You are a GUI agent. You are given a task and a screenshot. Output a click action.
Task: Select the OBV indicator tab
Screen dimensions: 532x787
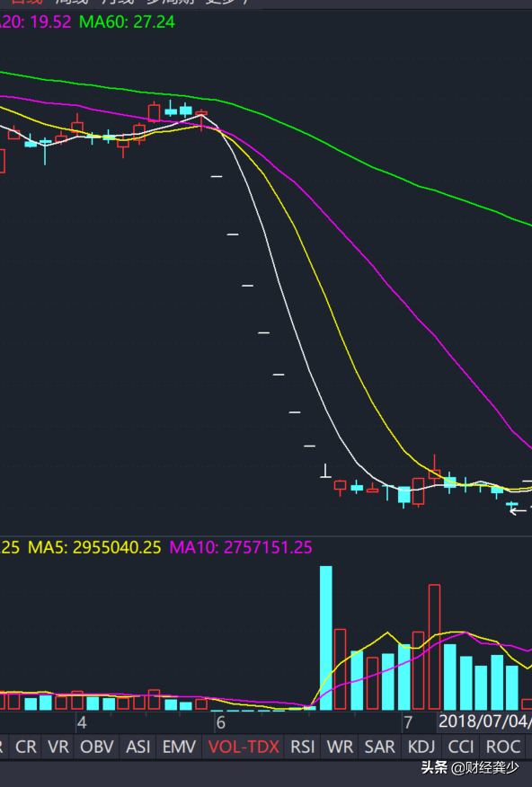[x=97, y=747]
